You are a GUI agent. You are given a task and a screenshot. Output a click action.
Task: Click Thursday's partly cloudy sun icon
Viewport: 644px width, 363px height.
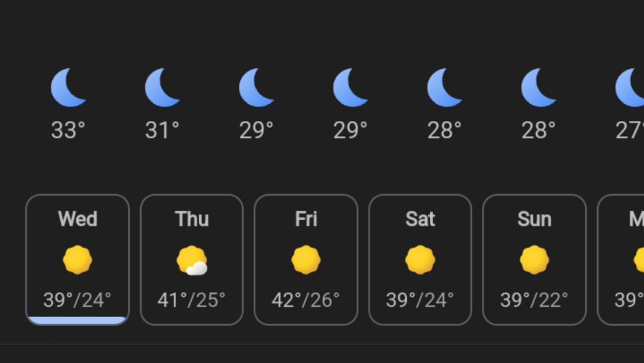tap(192, 260)
